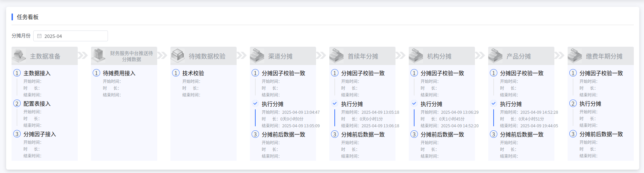Click duration 0天4小时51分

tap(531, 119)
